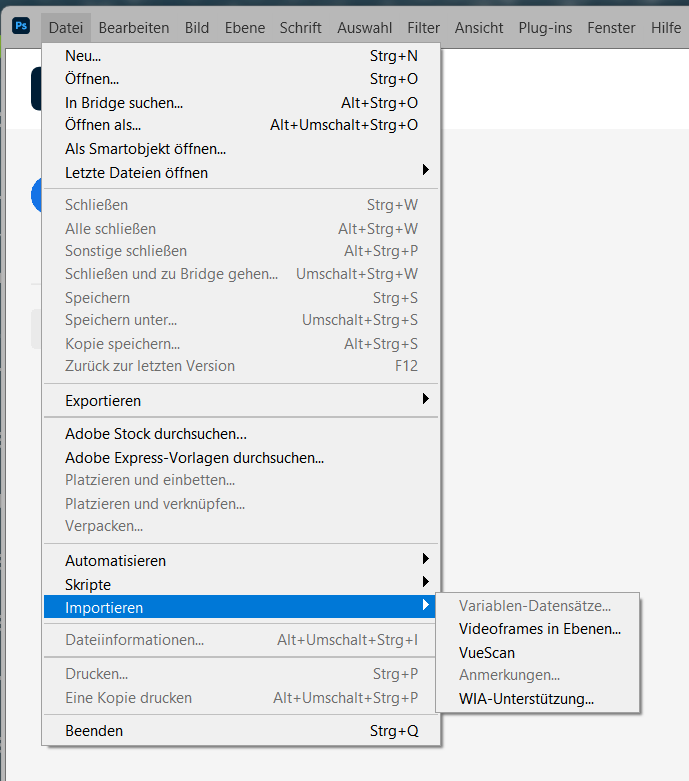Expand the Exportieren submenu
The width and height of the screenshot is (689, 781).
point(241,400)
